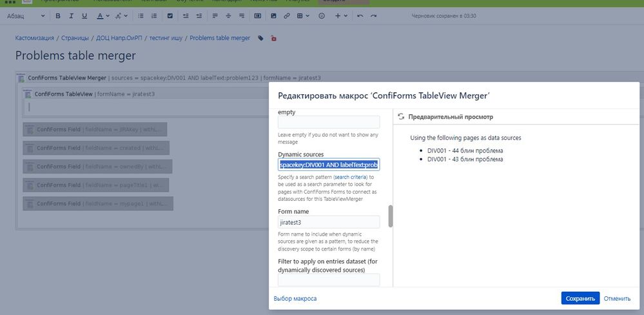The image size is (644, 315).
Task: Go to Страницы breadcrumb
Action: point(75,38)
